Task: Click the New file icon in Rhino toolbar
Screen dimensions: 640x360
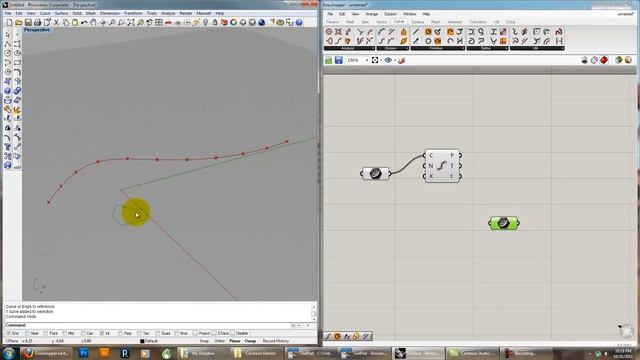Action: click(9, 22)
